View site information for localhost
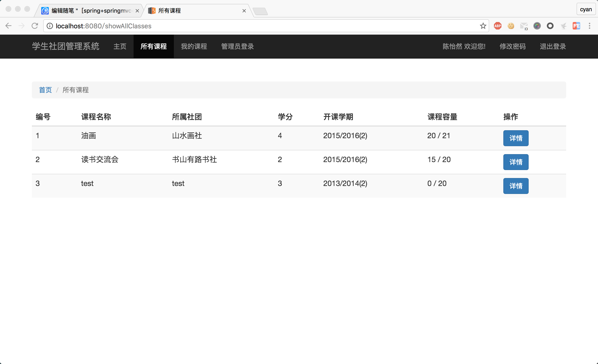 click(50, 26)
